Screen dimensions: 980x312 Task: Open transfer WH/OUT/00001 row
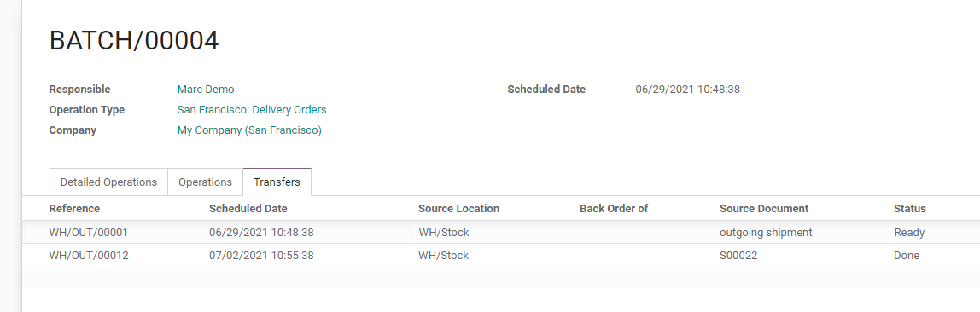pos(500,232)
